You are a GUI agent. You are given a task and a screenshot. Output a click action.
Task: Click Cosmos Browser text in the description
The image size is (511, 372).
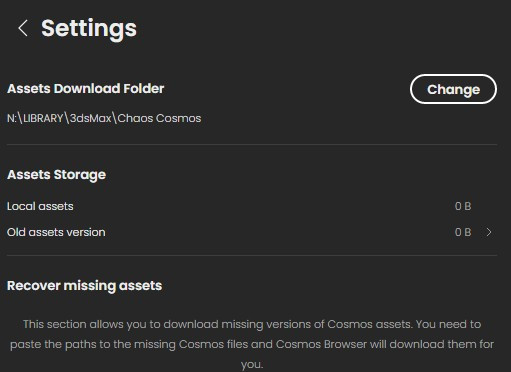[321, 344]
